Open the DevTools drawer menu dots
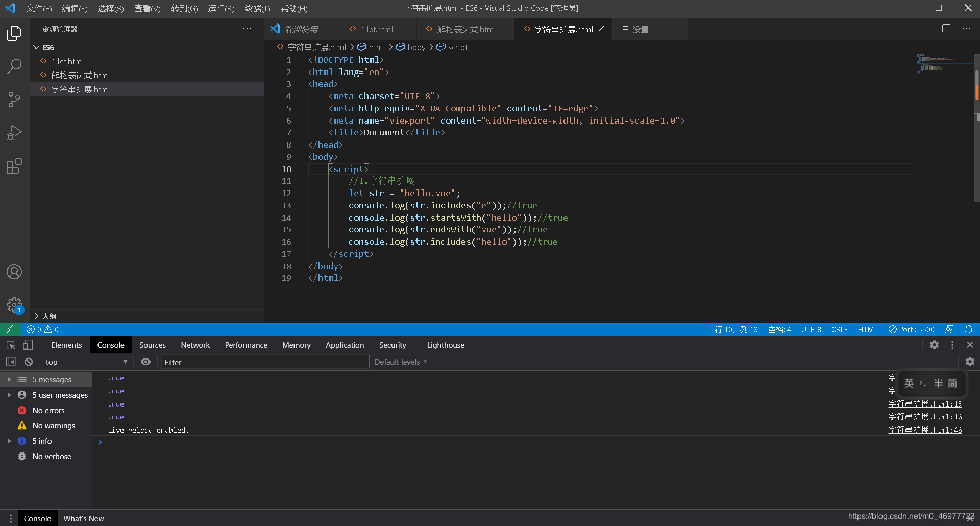The width and height of the screenshot is (980, 526). tap(10, 518)
